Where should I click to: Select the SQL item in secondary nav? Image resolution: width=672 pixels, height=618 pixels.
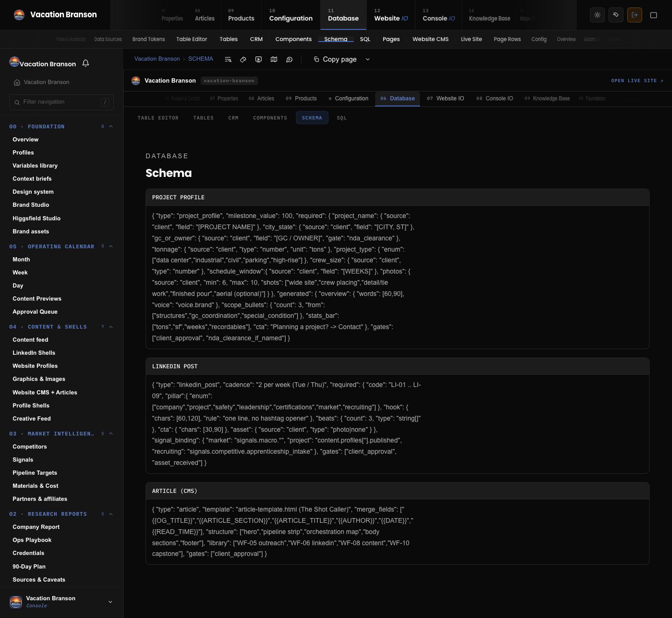pos(365,39)
